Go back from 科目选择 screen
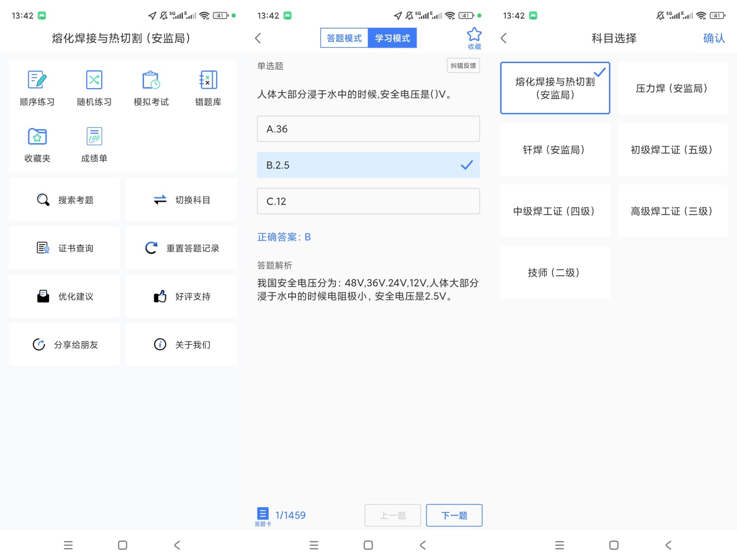 click(x=504, y=38)
